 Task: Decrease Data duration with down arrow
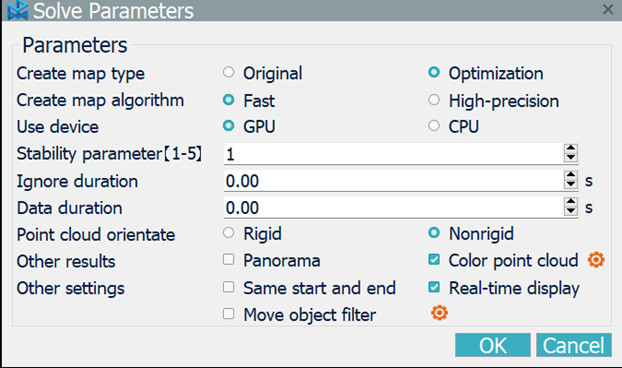click(570, 211)
